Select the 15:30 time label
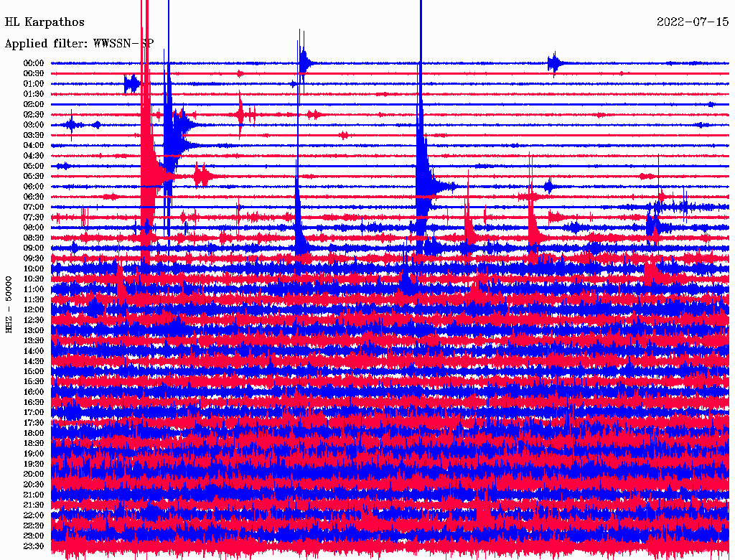 click(x=34, y=381)
